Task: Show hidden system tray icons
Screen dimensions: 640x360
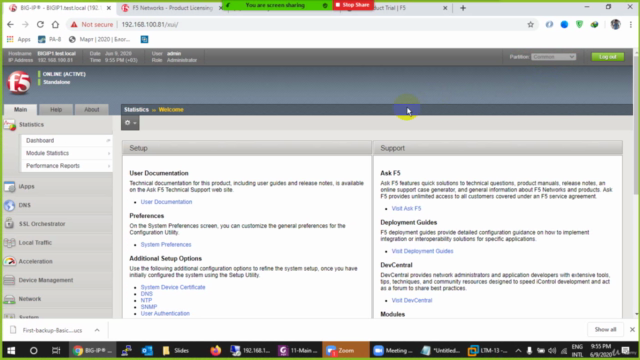Action: pyautogui.click(x=518, y=351)
